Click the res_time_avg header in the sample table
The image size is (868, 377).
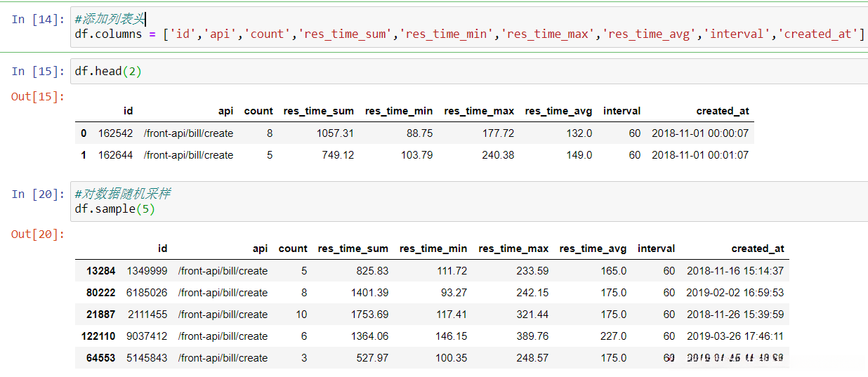tap(593, 249)
